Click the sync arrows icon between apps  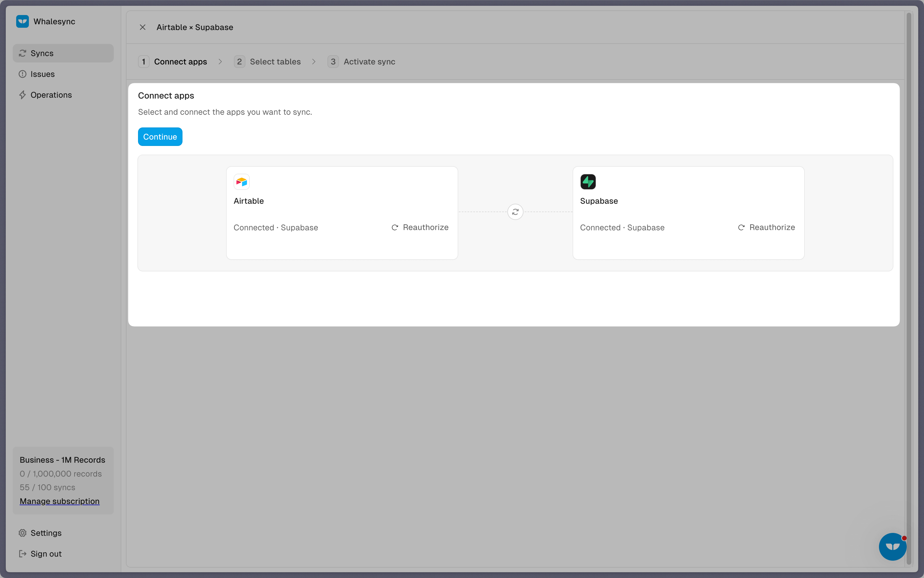coord(515,212)
